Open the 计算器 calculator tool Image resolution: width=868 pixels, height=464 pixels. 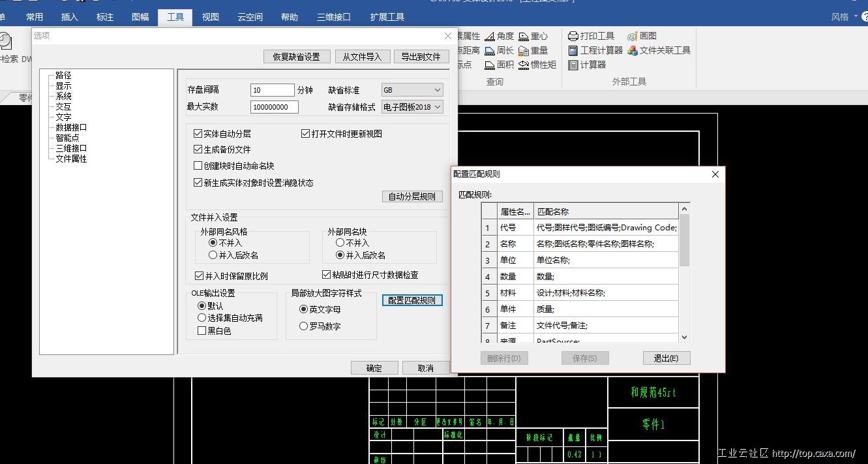(x=587, y=65)
